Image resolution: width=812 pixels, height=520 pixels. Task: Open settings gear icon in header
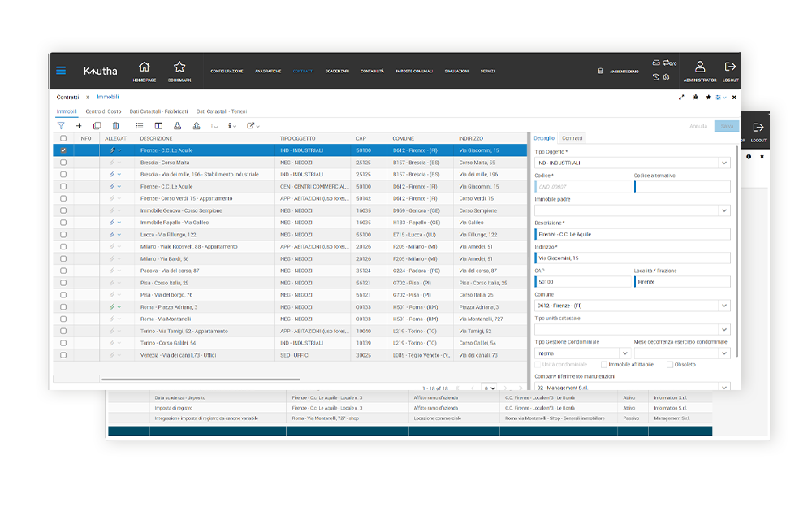[666, 77]
